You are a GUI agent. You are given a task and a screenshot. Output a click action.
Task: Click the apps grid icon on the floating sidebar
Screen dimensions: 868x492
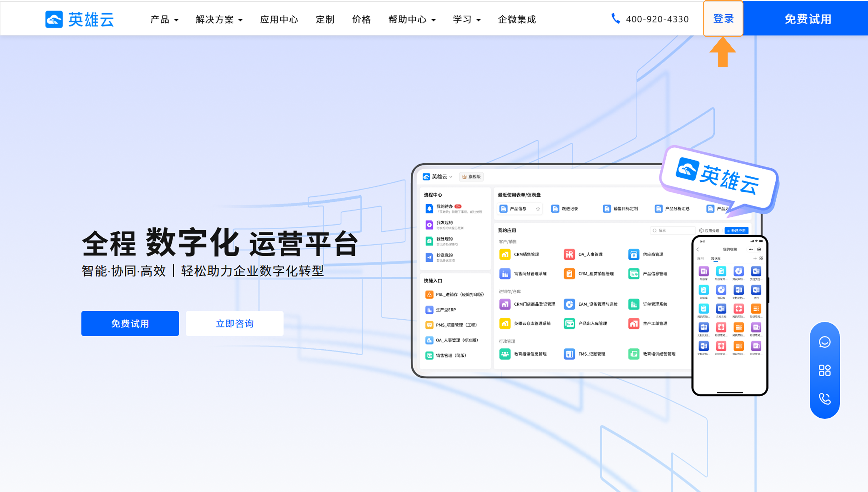pos(824,370)
